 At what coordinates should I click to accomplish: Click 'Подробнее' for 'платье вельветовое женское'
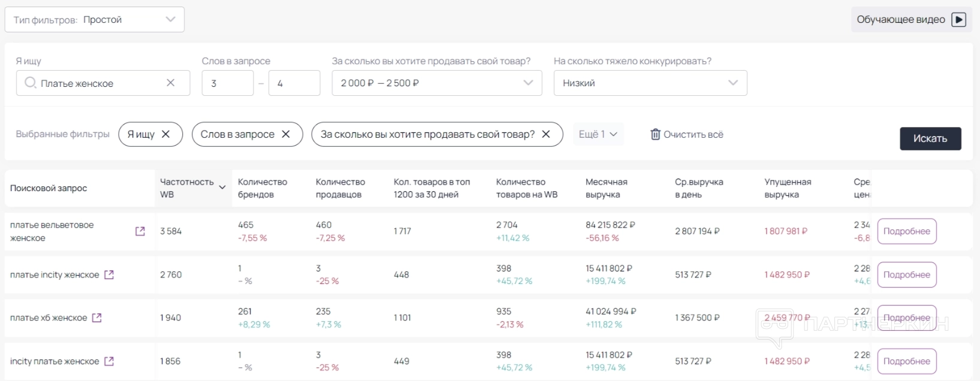click(x=906, y=231)
